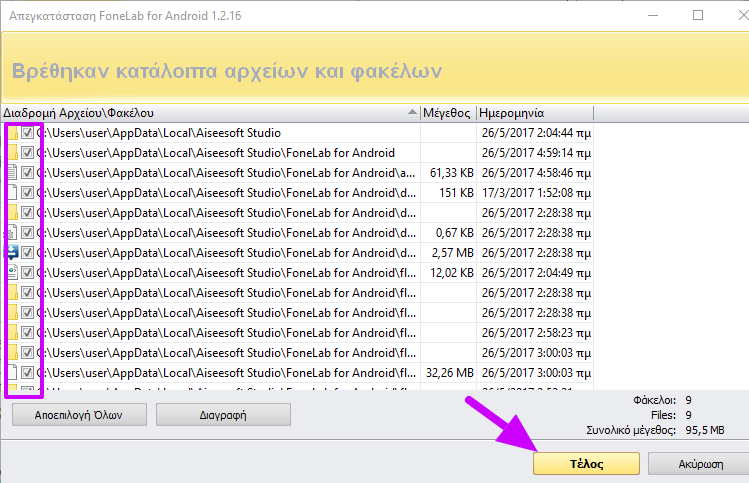Click the sort arrow in the path column header
Image resolution: width=749 pixels, height=483 pixels.
[x=412, y=112]
